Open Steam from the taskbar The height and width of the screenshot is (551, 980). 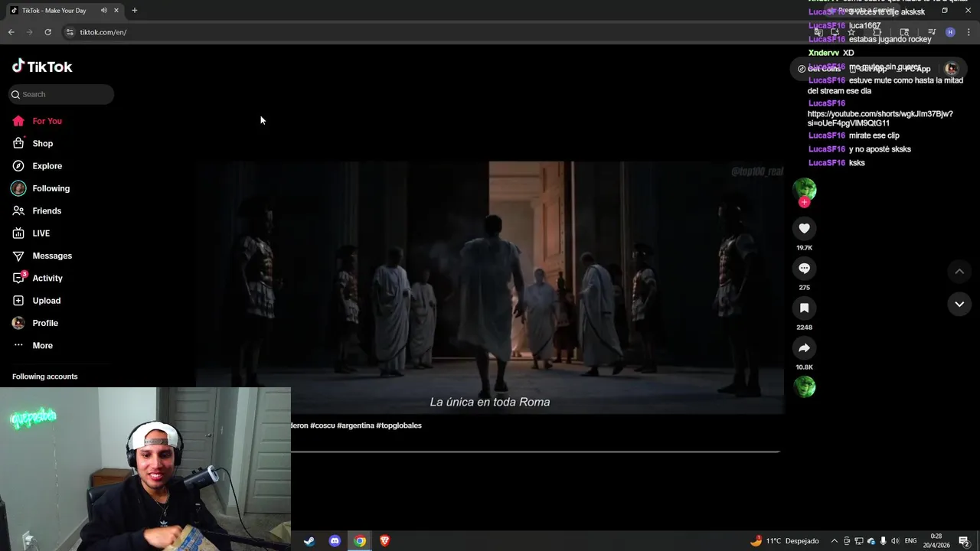(x=309, y=541)
